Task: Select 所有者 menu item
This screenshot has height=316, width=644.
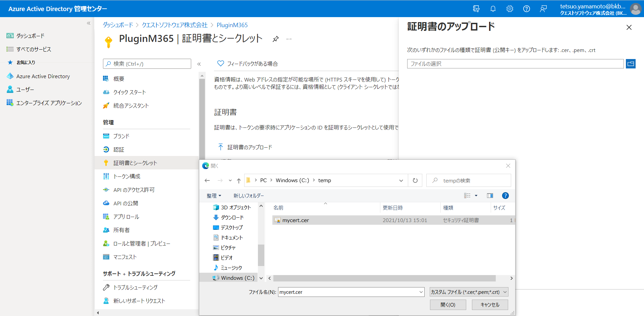Action: [x=121, y=230]
